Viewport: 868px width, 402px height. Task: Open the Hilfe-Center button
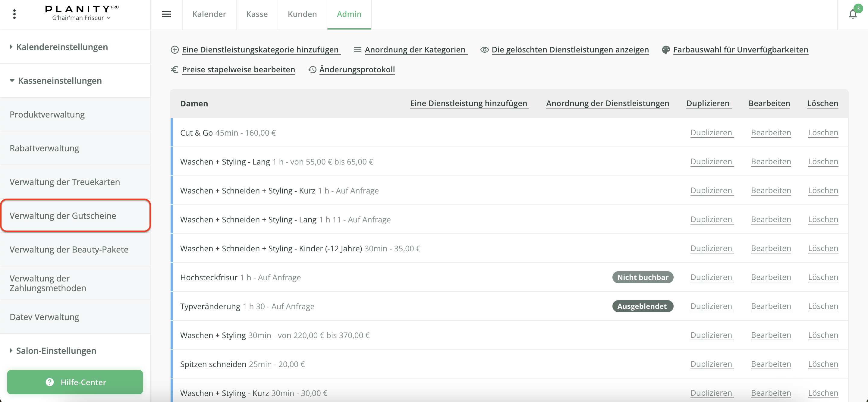pyautogui.click(x=75, y=382)
